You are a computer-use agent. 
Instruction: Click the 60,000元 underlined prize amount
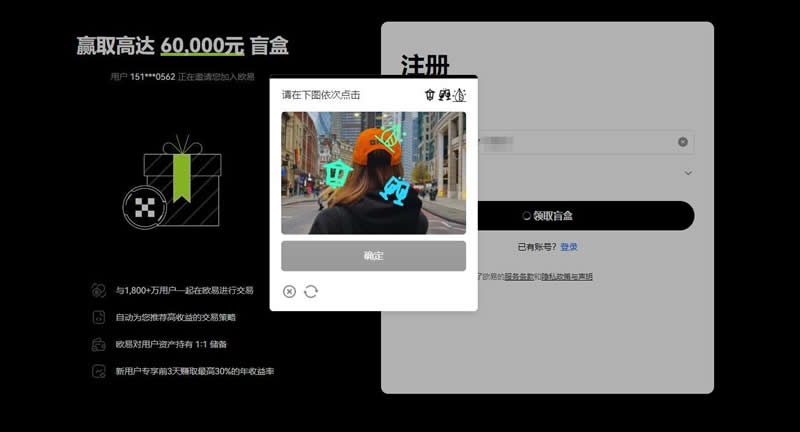coord(202,46)
